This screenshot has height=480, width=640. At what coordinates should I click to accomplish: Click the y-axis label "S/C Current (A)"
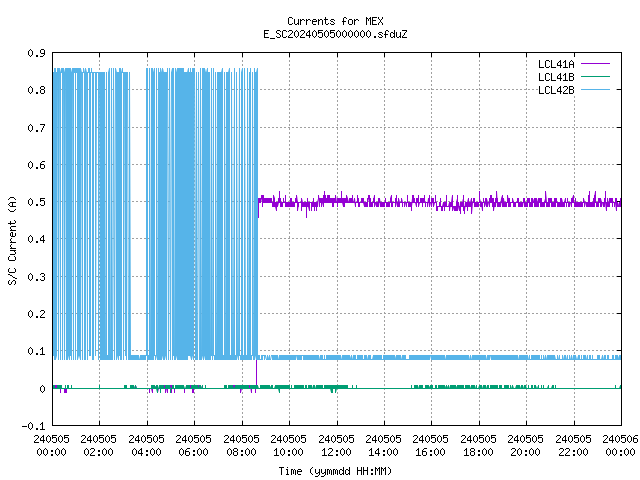point(12,241)
